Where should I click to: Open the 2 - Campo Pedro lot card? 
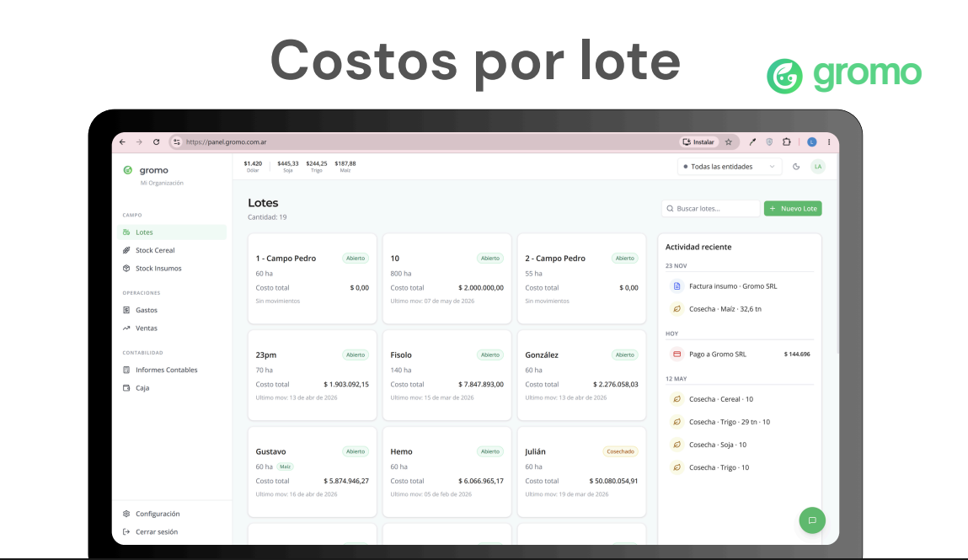point(581,278)
